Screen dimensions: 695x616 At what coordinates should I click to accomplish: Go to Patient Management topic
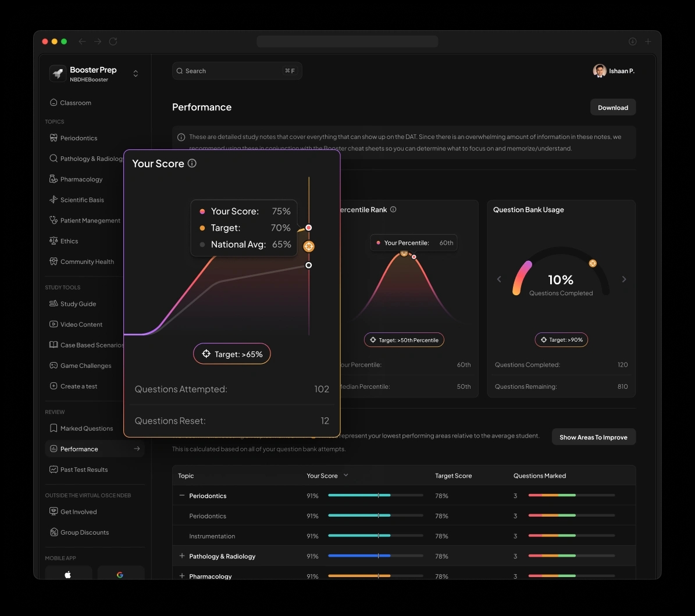point(85,220)
